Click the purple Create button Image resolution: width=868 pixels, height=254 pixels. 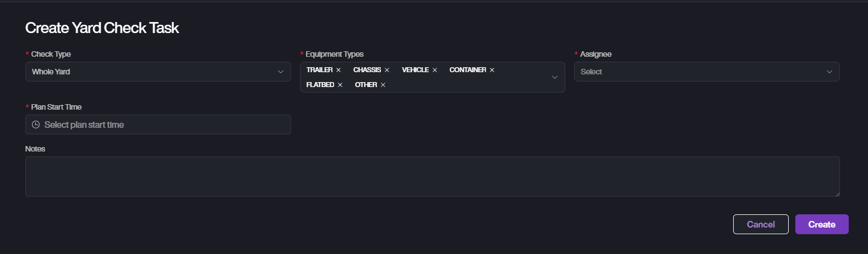821,224
